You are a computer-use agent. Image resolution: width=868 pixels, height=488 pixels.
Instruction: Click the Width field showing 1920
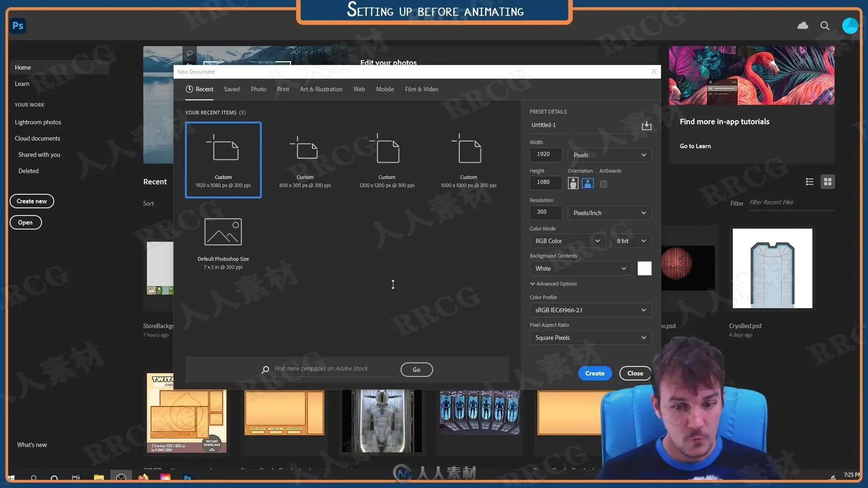[x=546, y=155]
